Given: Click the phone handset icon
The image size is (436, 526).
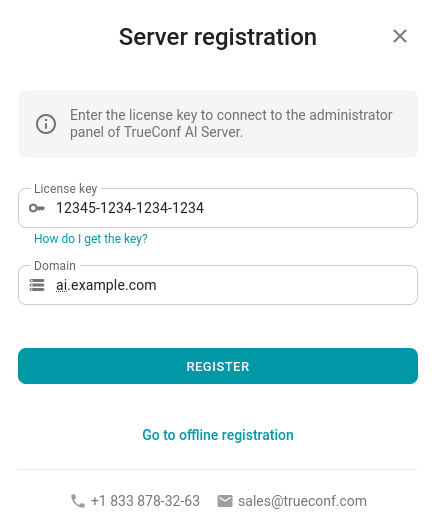Looking at the screenshot, I should click(78, 501).
